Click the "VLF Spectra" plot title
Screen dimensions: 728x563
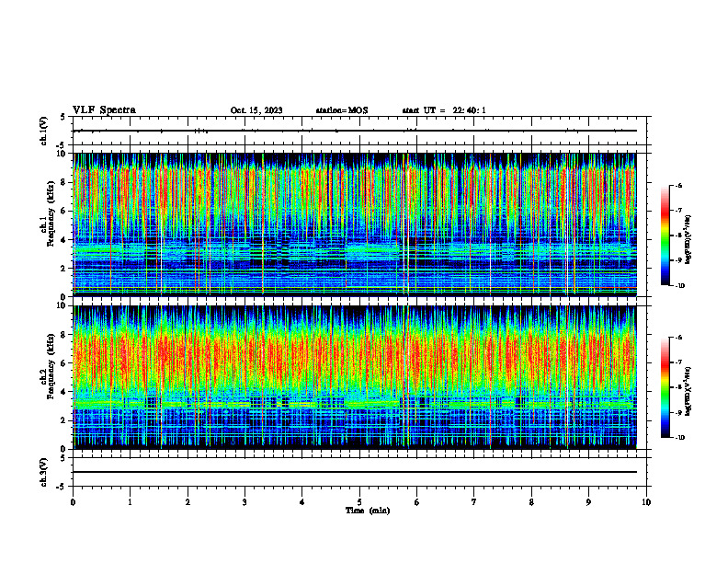[105, 110]
